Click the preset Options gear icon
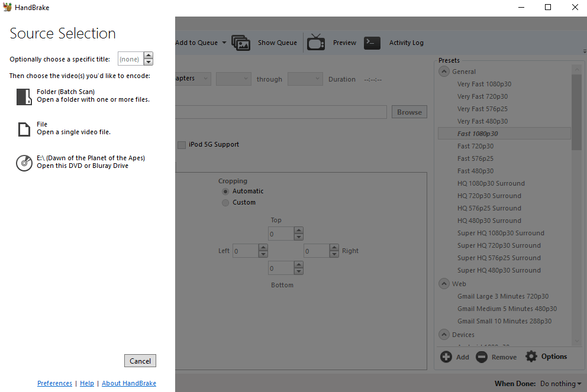The height and width of the screenshot is (392, 587). (531, 357)
